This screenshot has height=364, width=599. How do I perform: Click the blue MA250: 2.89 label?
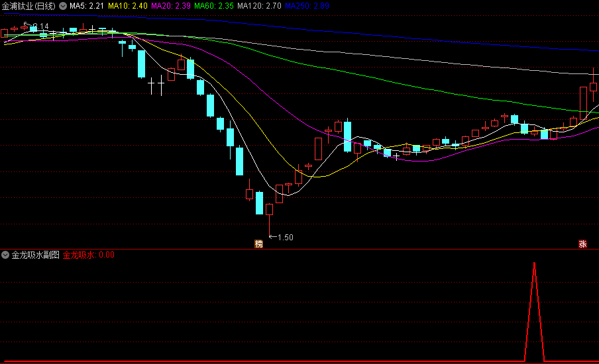(x=307, y=6)
